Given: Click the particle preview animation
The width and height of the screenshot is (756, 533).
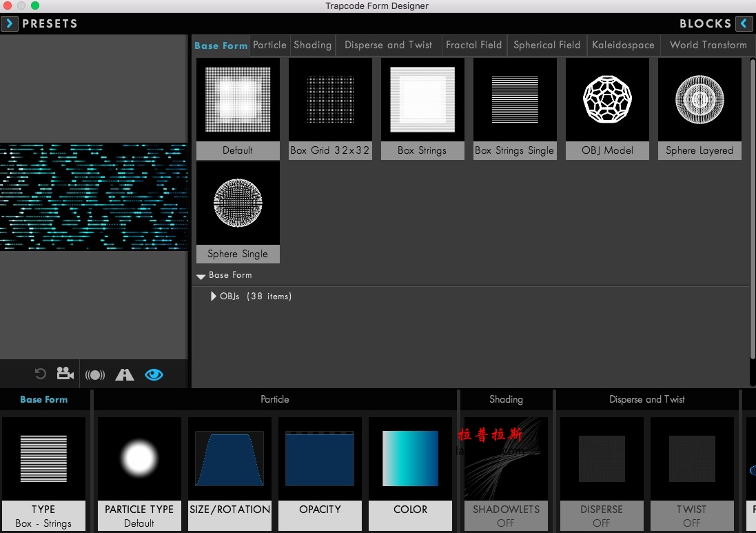Looking at the screenshot, I should [x=94, y=197].
